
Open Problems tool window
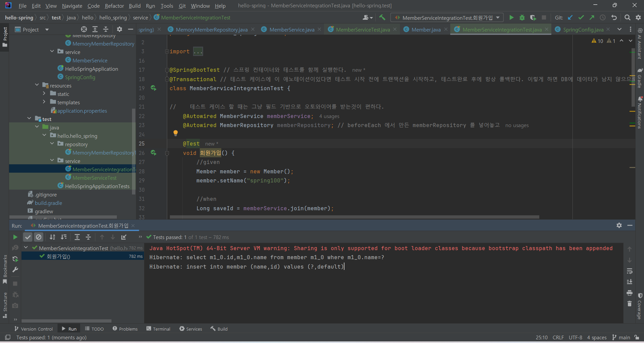click(125, 329)
